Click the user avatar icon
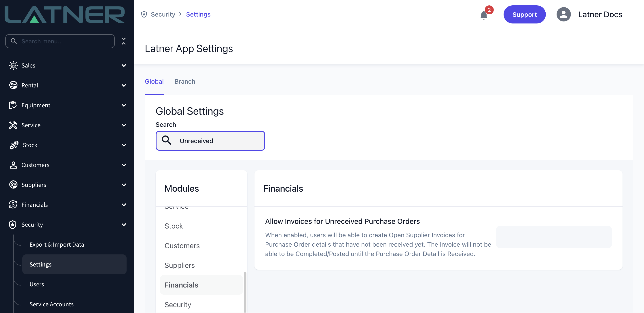Image resolution: width=644 pixels, height=313 pixels. point(563,15)
